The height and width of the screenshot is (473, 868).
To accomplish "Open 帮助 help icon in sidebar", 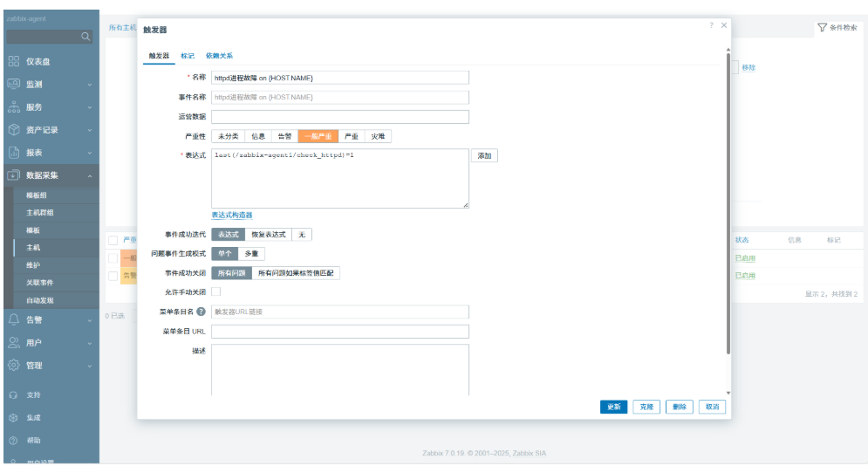I will pyautogui.click(x=14, y=441).
